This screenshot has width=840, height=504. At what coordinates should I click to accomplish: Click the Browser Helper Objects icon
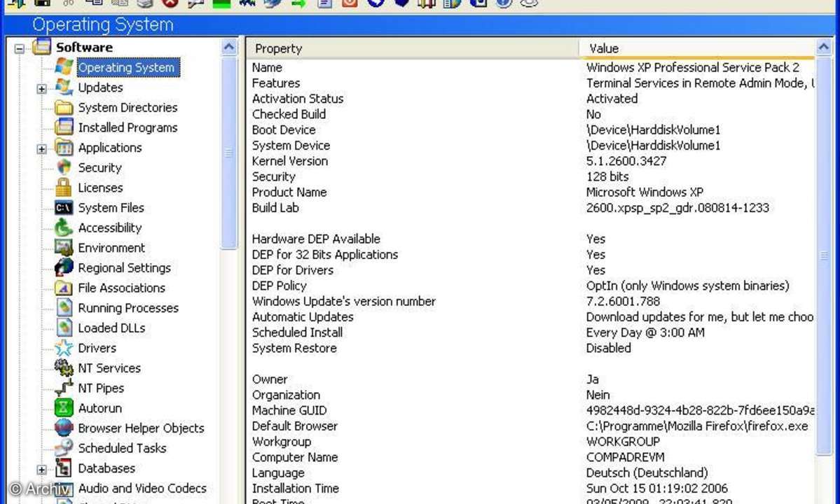click(x=64, y=428)
